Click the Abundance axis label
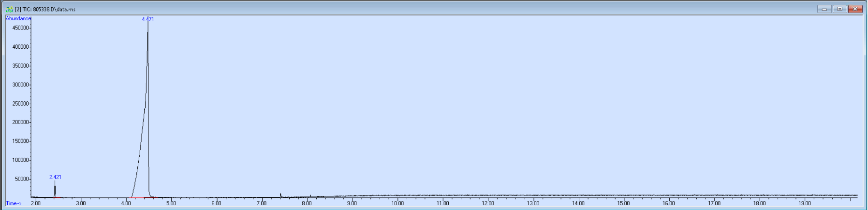 pos(18,18)
